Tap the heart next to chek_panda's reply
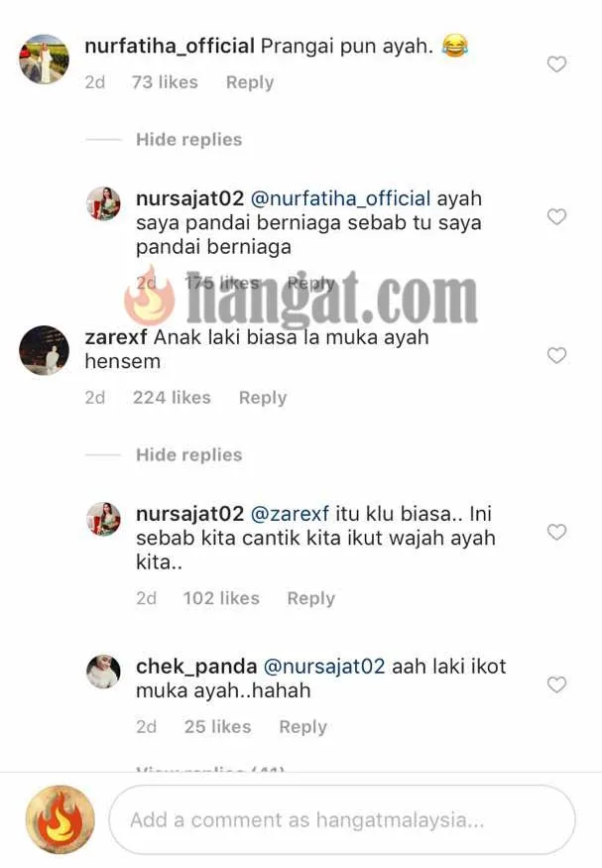This screenshot has width=602, height=868. pos(556,684)
